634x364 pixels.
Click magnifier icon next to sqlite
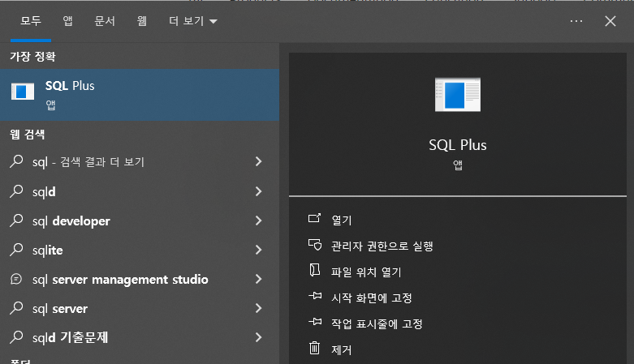coord(16,250)
